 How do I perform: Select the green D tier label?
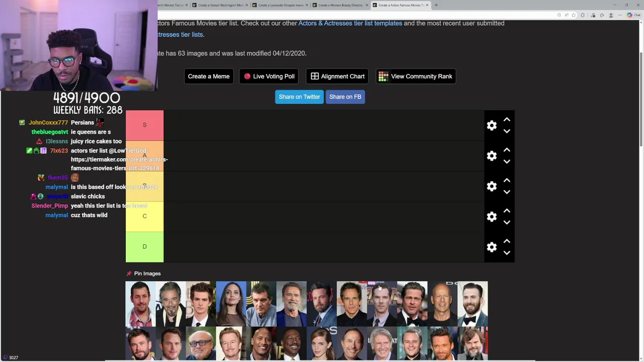[x=144, y=247]
